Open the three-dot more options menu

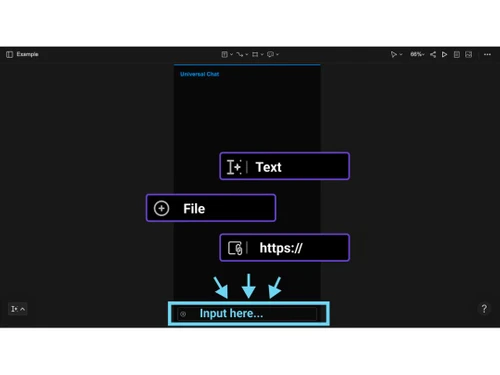pyautogui.click(x=487, y=54)
